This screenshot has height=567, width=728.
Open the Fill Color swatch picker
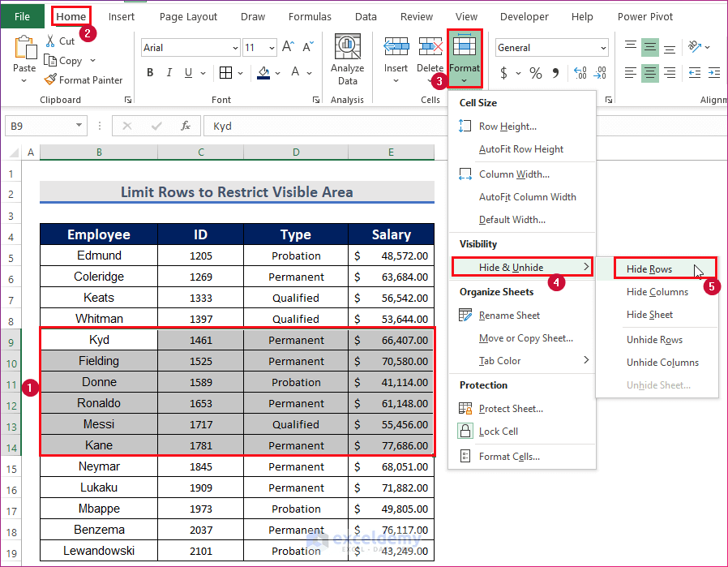point(277,73)
